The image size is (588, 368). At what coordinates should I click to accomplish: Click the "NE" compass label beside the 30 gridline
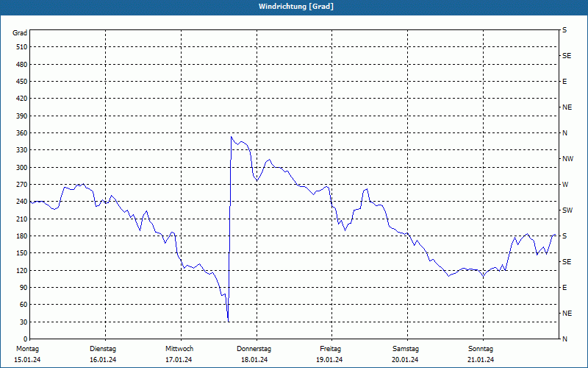[x=567, y=314]
